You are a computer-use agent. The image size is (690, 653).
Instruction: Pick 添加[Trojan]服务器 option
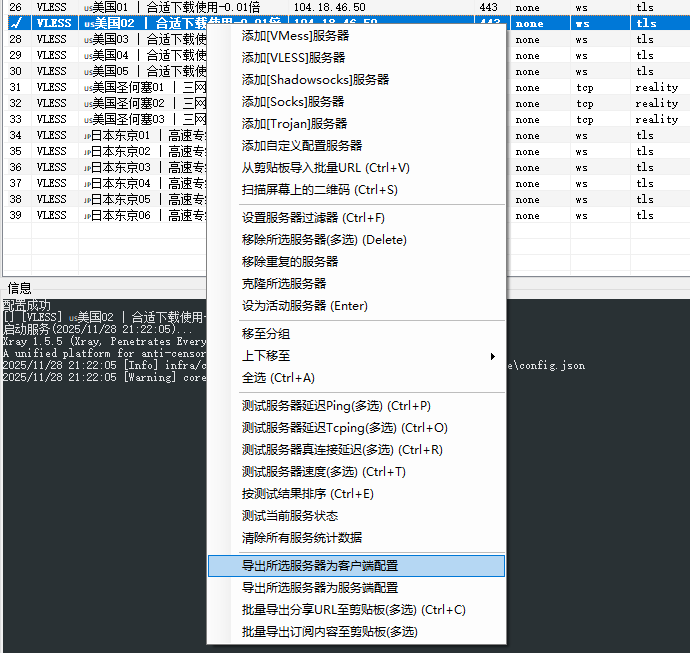click(295, 123)
